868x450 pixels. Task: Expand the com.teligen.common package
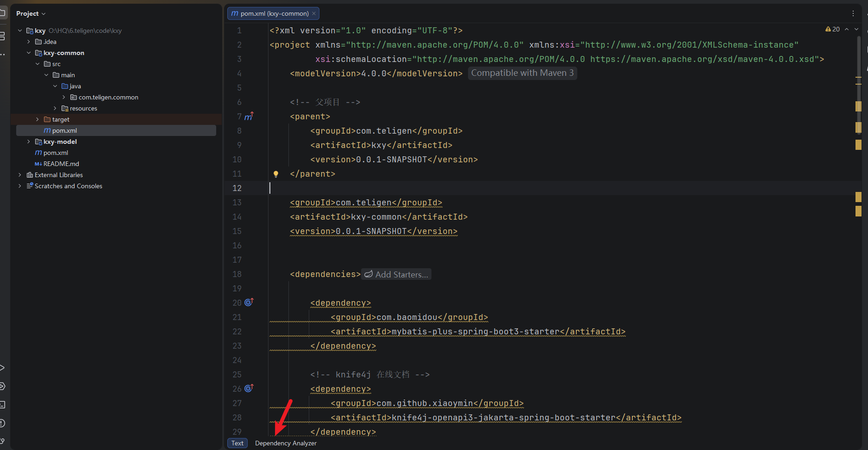(64, 97)
